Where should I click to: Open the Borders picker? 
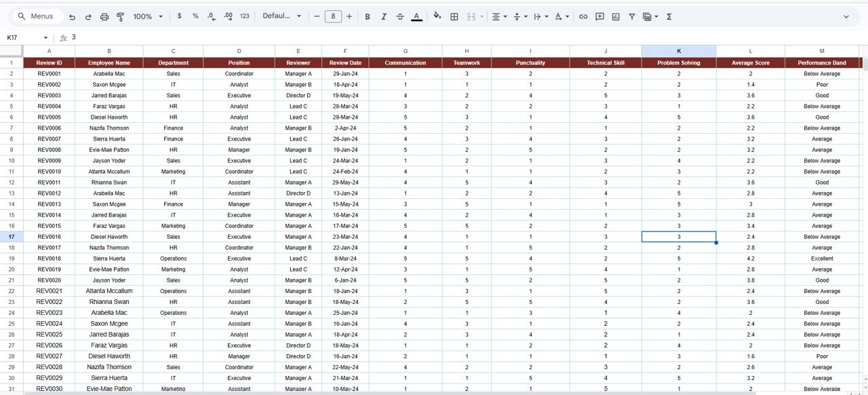[x=454, y=16]
